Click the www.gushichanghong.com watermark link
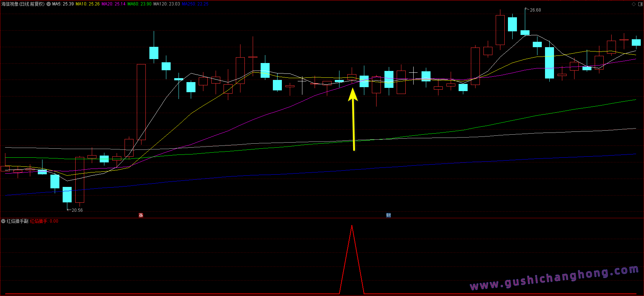Image resolution: width=644 pixels, height=296 pixels. [554, 278]
